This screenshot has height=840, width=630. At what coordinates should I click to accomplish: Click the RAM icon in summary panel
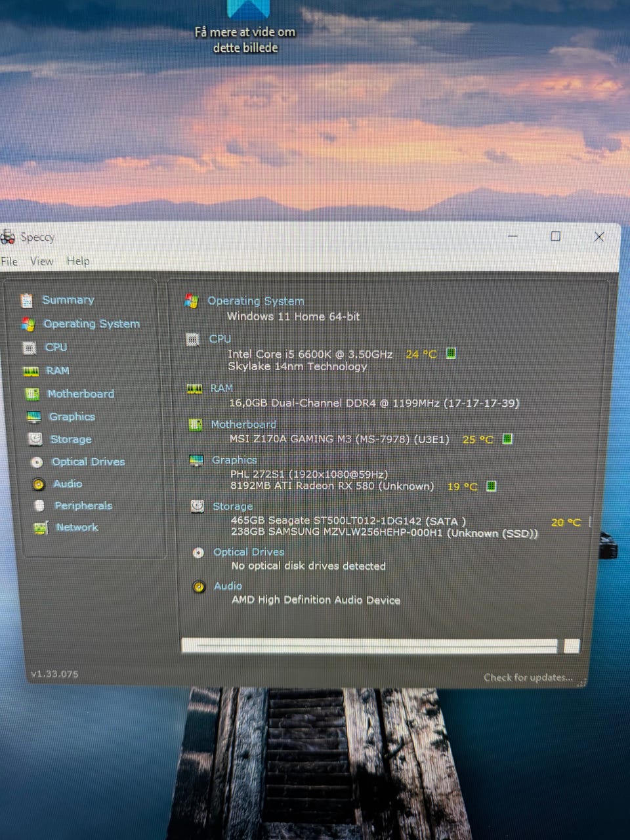(194, 389)
